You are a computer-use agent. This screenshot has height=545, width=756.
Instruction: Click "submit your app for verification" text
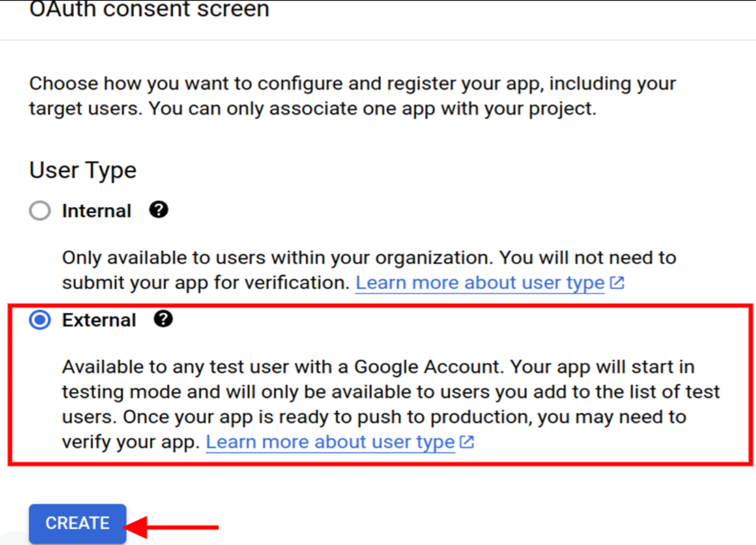pyautogui.click(x=206, y=283)
